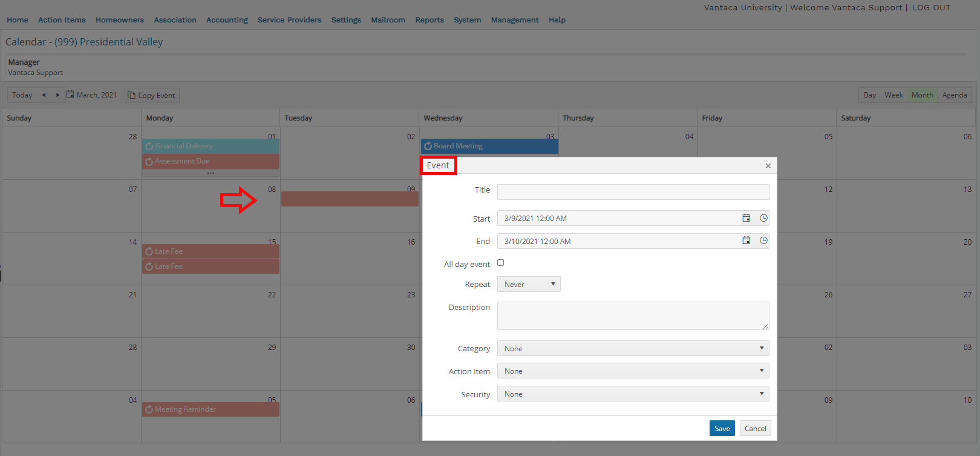Open the Homeowners menu

tap(120, 20)
